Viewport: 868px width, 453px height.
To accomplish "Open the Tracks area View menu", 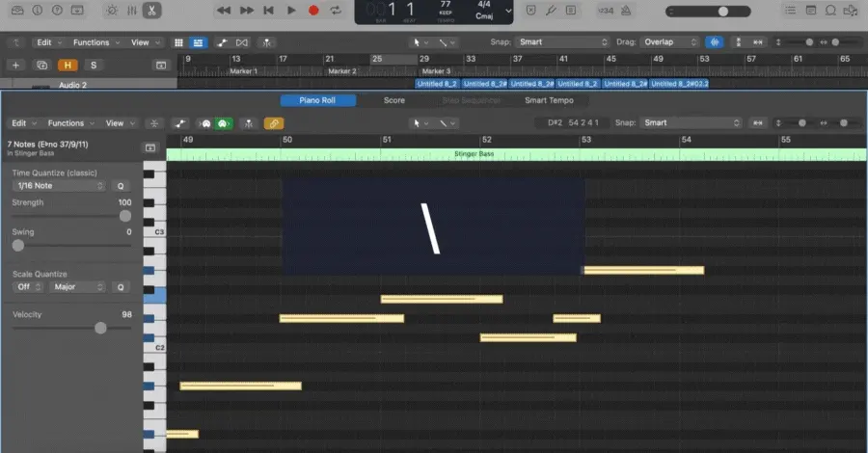I will (145, 42).
